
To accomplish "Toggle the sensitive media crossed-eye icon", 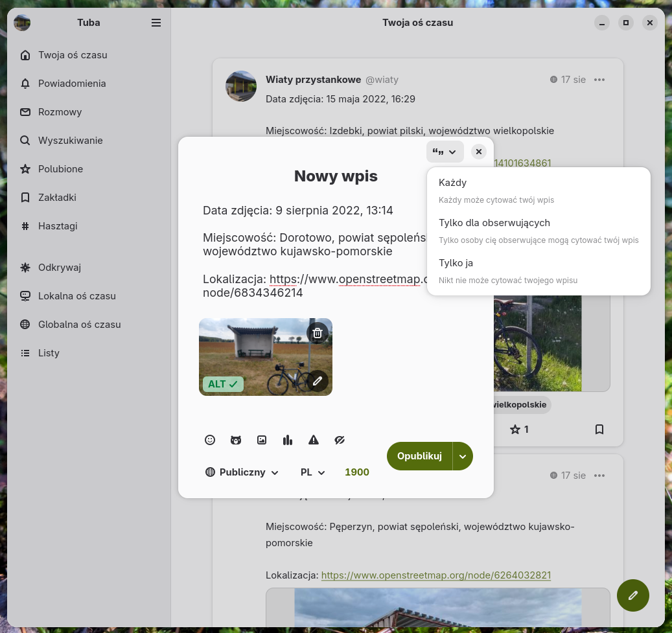I will click(x=340, y=440).
